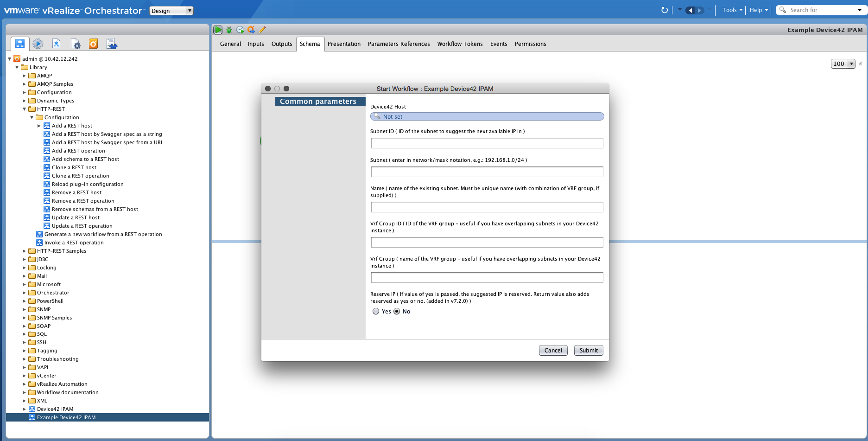Viewport: 868px width, 441px height.
Task: Expand the Device42 IPAM folder
Action: (x=25, y=409)
